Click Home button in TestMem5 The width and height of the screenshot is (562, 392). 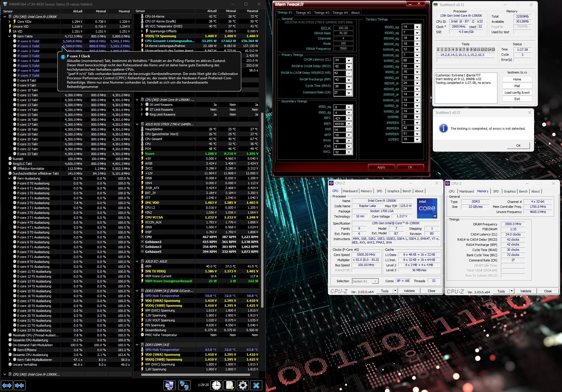click(517, 79)
